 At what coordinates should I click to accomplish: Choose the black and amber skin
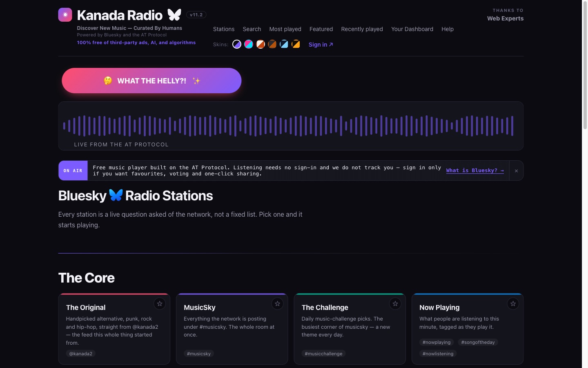tap(296, 44)
